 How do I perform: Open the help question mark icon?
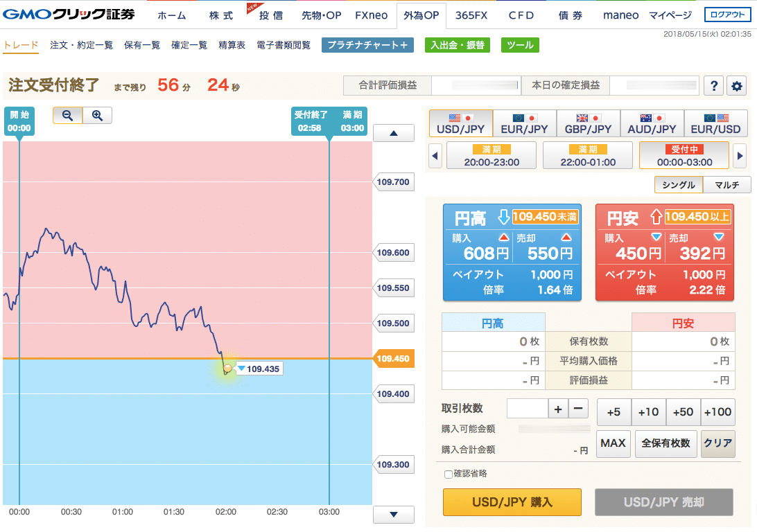[x=713, y=86]
